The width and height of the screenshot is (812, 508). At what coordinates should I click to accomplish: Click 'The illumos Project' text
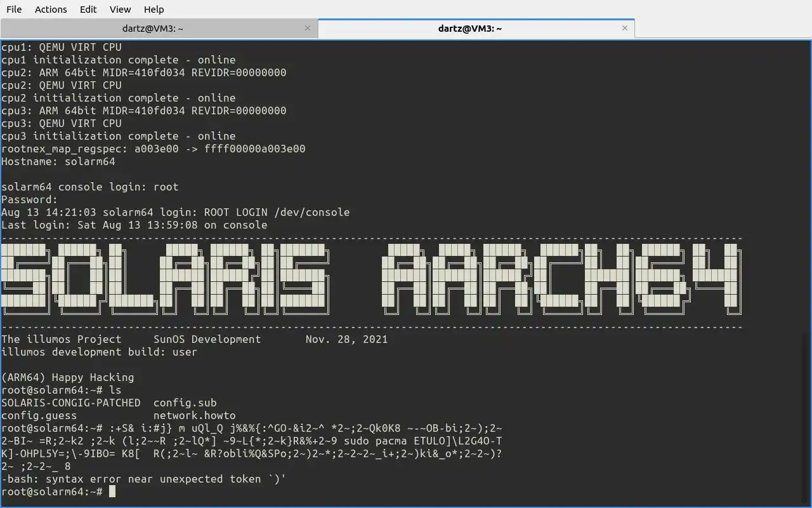[62, 339]
